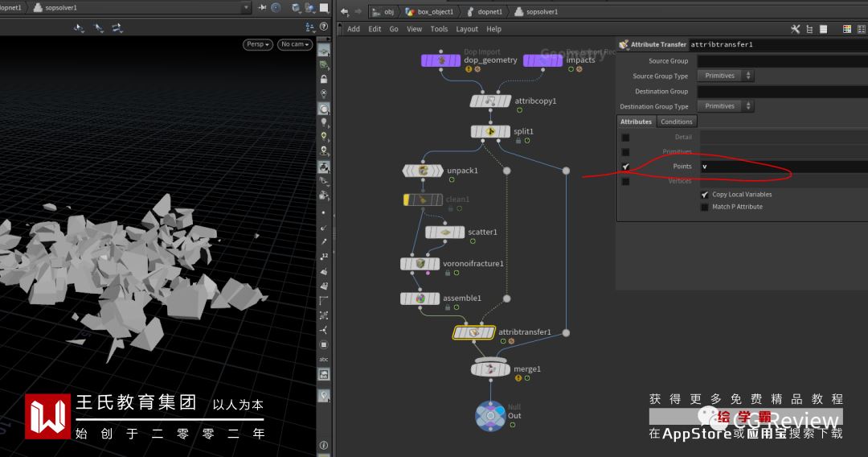Click the node name field attribtransfer1

click(779, 44)
